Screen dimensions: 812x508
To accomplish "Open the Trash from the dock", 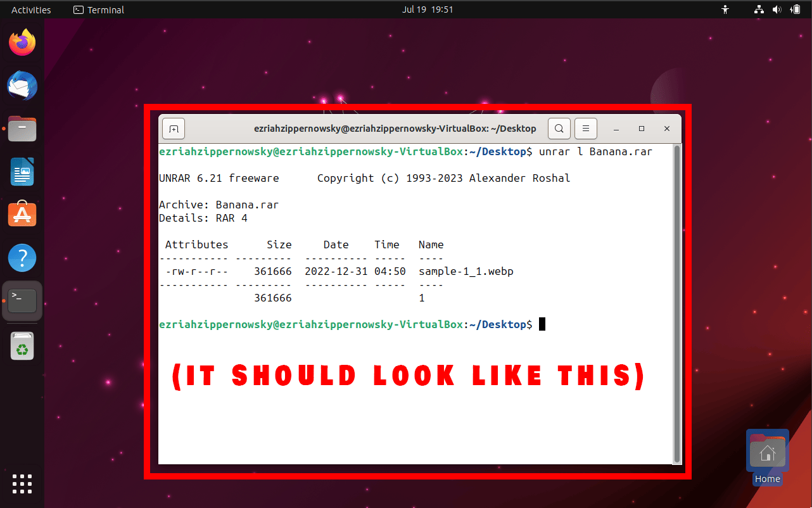I will click(x=22, y=346).
